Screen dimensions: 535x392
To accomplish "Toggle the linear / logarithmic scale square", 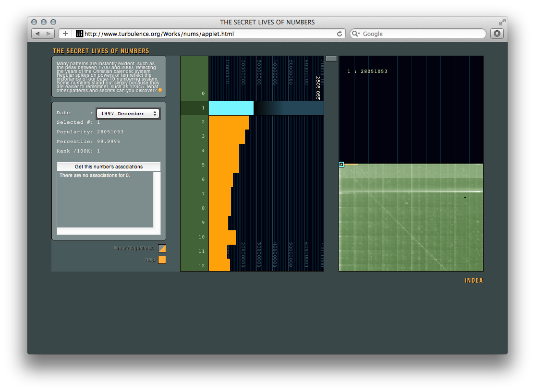I will point(162,248).
